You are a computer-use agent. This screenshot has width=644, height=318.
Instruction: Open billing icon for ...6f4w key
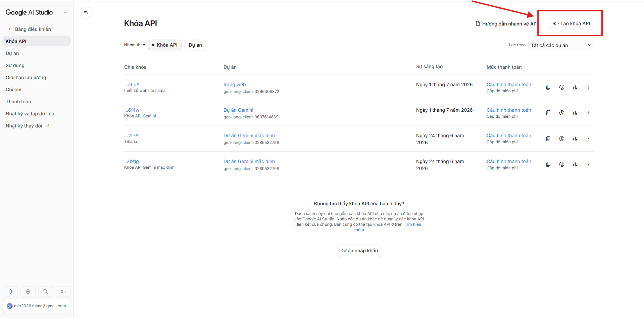(561, 113)
